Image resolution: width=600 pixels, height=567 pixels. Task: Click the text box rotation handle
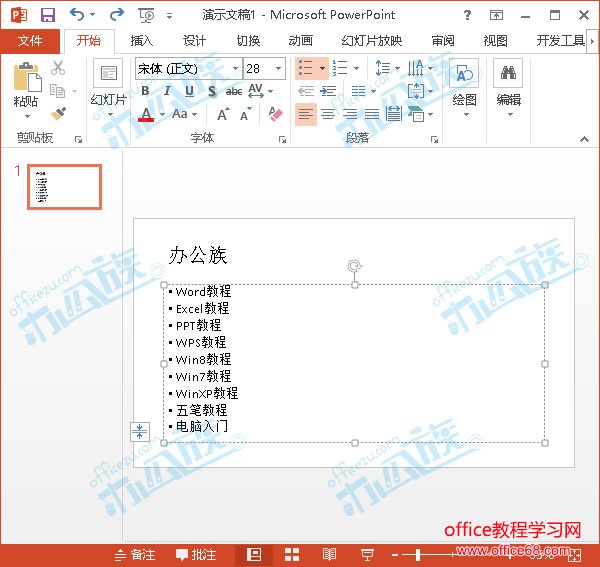click(354, 266)
